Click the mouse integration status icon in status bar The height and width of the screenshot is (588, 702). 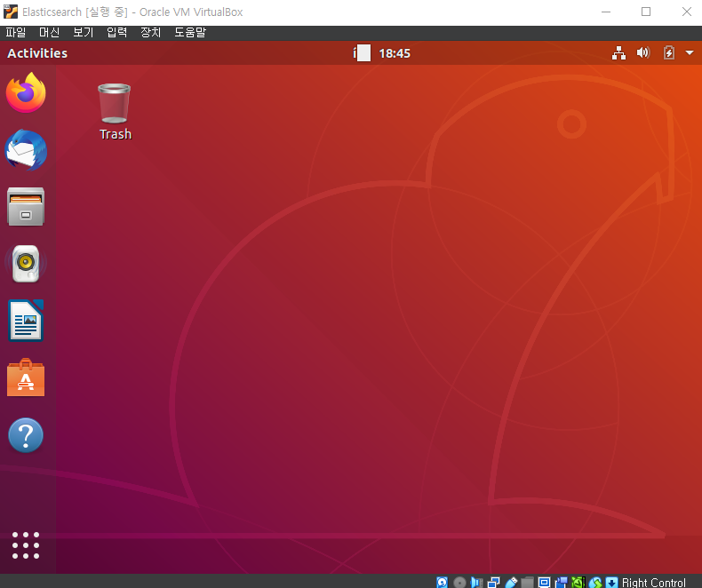click(595, 582)
